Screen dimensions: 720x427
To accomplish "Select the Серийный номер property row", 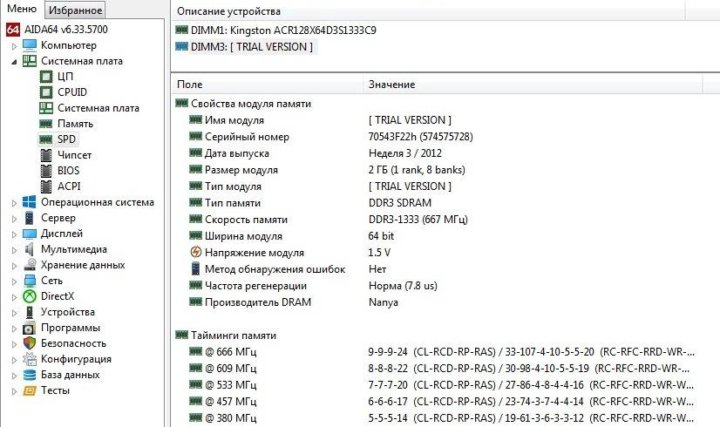I will pos(246,136).
